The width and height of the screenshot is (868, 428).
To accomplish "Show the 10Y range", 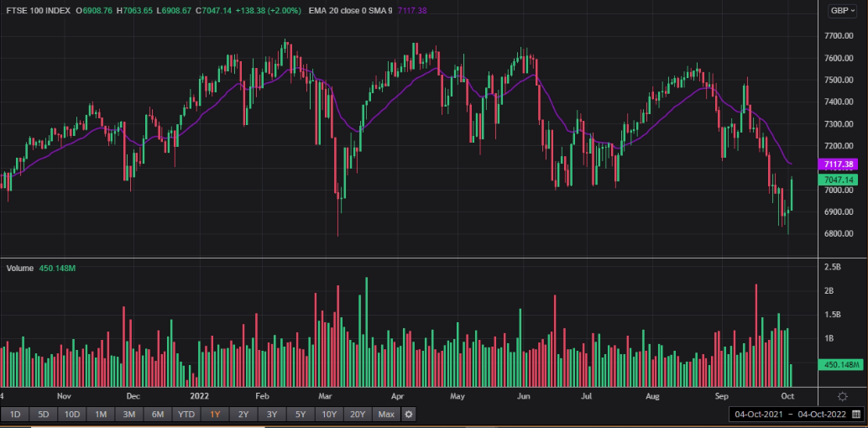I will pyautogui.click(x=329, y=415).
